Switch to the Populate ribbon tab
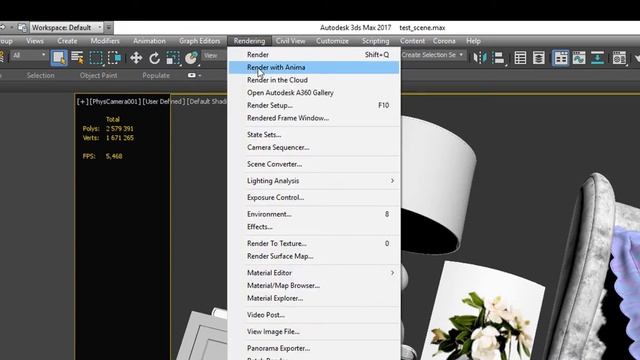 click(156, 76)
